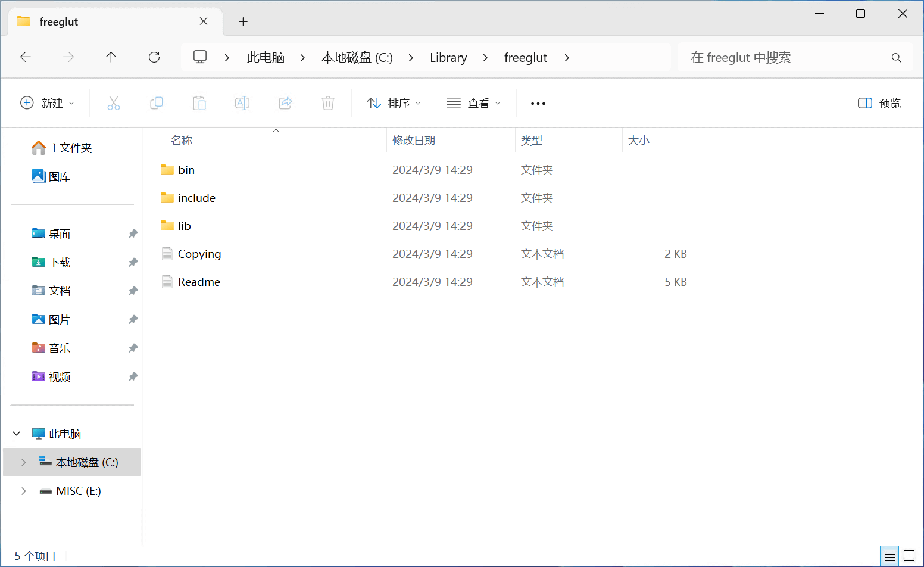Click the Delete trash icon
This screenshot has height=567, width=924.
tap(328, 103)
